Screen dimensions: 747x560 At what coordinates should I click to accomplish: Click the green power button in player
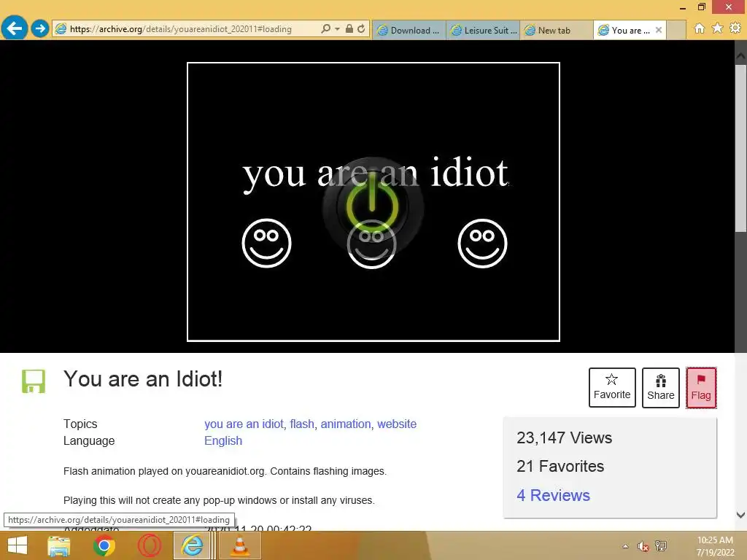click(373, 206)
